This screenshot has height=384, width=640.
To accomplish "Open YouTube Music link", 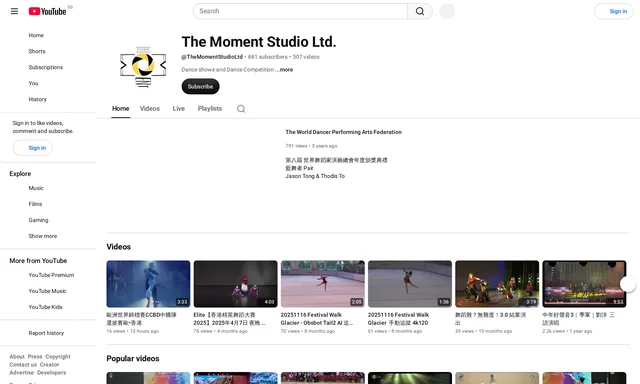I will pyautogui.click(x=47, y=291).
